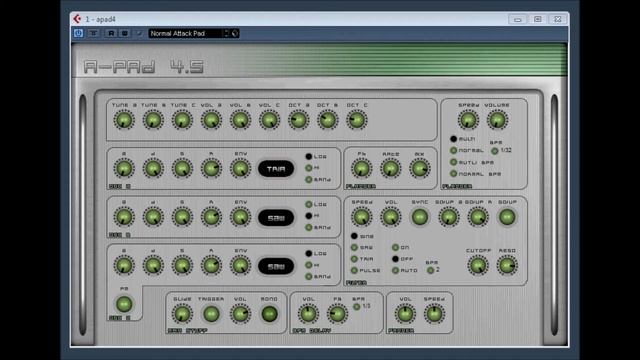Viewport: 640px width, 360px height.
Task: Open the preset browser icon beside preset arrows
Action: click(x=235, y=33)
